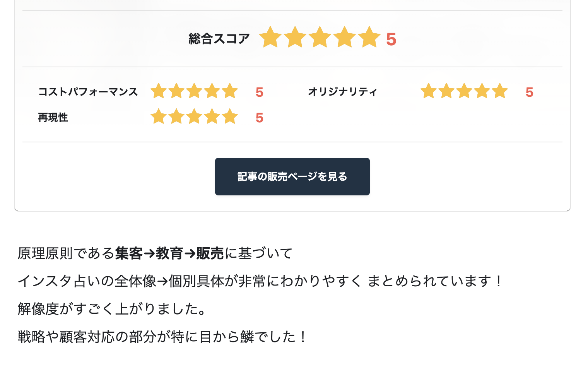Screen dimensions: 588x366
Task: Click the score number for オリジナリティ
Action: 529,92
